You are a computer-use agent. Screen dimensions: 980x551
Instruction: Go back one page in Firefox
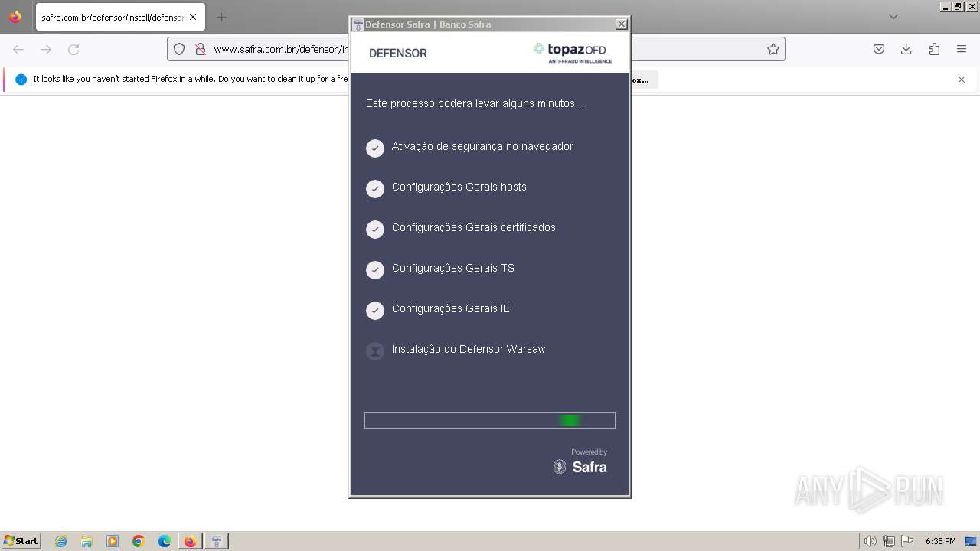(x=18, y=49)
